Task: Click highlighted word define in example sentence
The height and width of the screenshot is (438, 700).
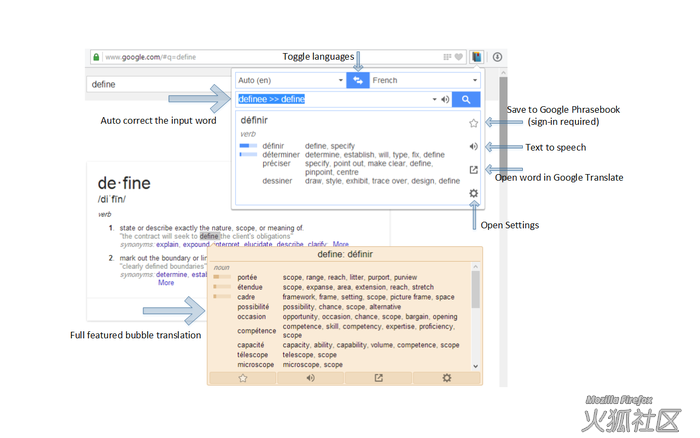Action: (x=209, y=236)
